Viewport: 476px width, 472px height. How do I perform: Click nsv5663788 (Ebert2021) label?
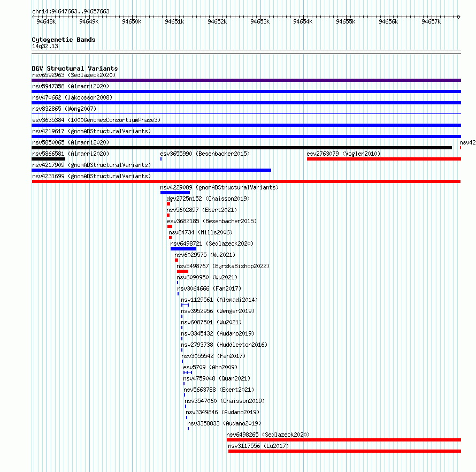[219, 390]
